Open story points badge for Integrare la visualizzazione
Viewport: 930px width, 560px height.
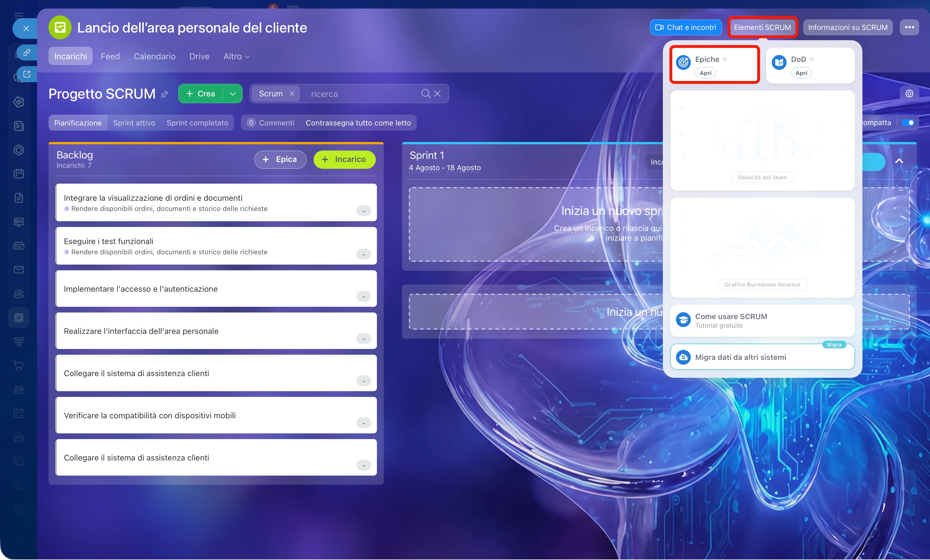tap(364, 211)
